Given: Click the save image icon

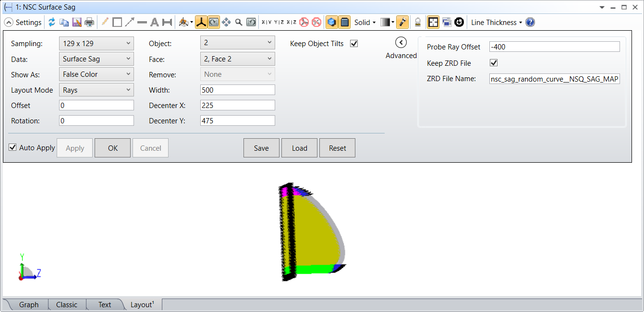Looking at the screenshot, I should pos(77,22).
